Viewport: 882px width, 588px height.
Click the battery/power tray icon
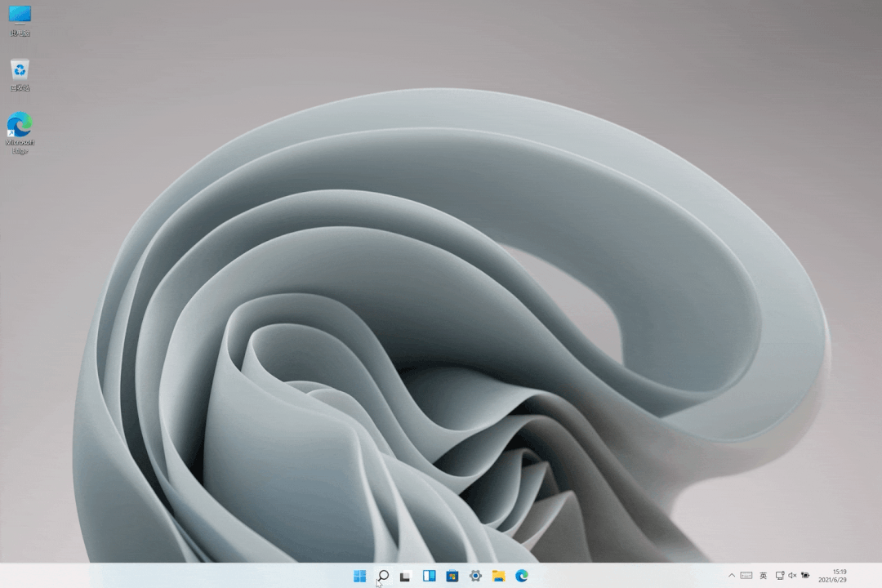[805, 576]
